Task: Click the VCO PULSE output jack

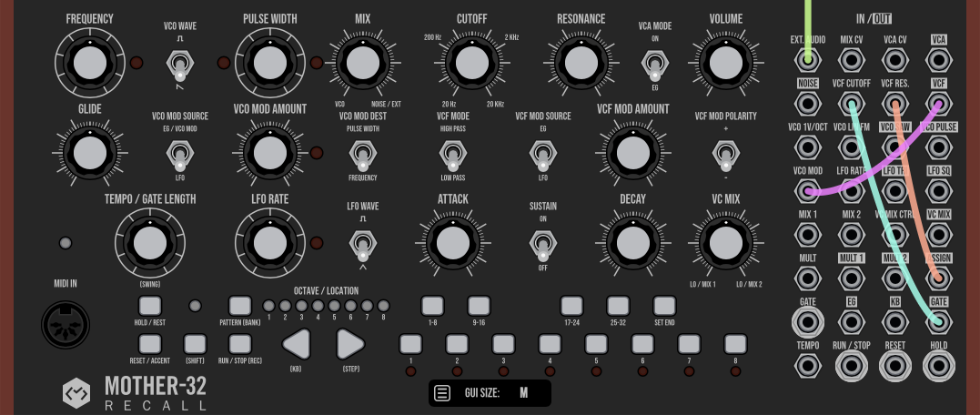Action: [x=939, y=148]
